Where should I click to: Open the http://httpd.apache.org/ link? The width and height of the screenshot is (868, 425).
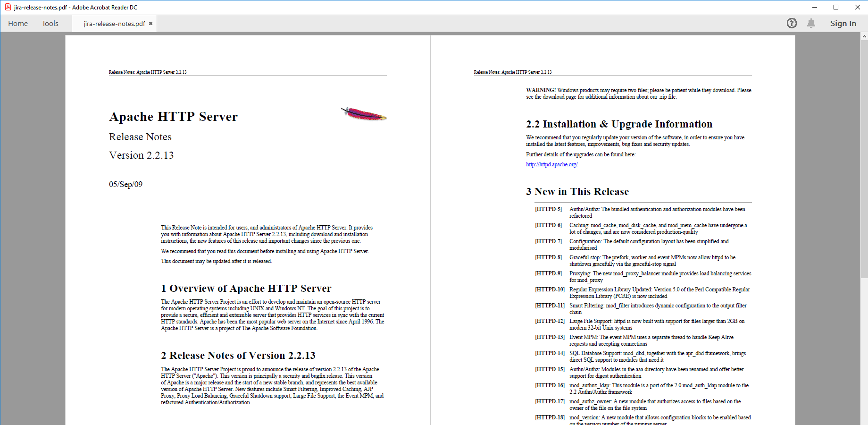pos(552,164)
